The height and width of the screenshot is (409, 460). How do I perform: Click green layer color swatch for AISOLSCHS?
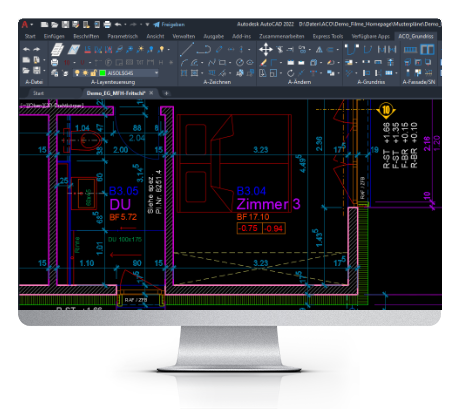click(x=102, y=73)
